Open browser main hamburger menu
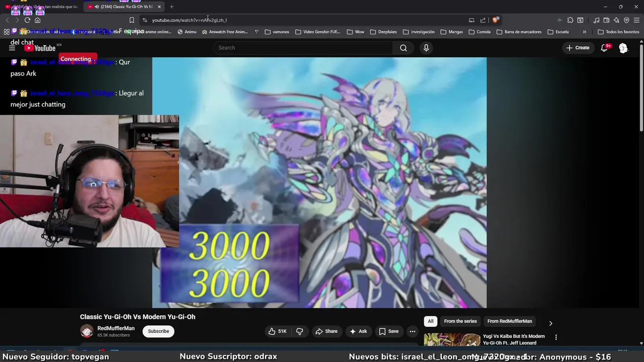644x362 pixels. (x=636, y=20)
